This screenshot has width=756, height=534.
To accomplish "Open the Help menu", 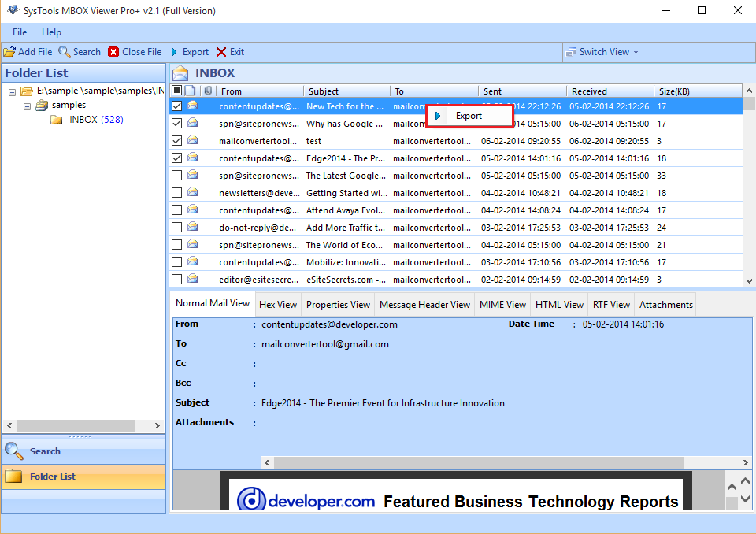I will click(51, 32).
